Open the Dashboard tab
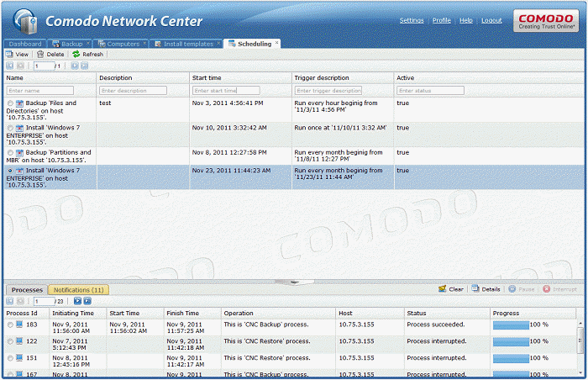This screenshot has width=588, height=380. pyautogui.click(x=25, y=44)
